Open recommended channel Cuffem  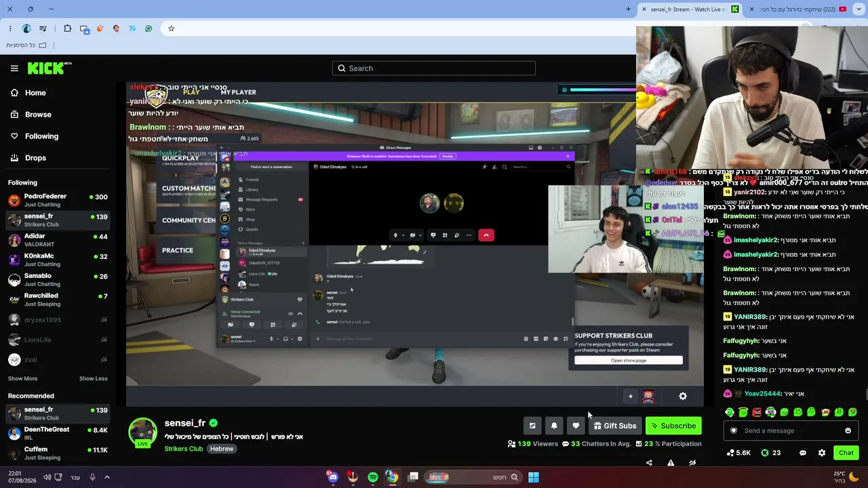(58, 453)
